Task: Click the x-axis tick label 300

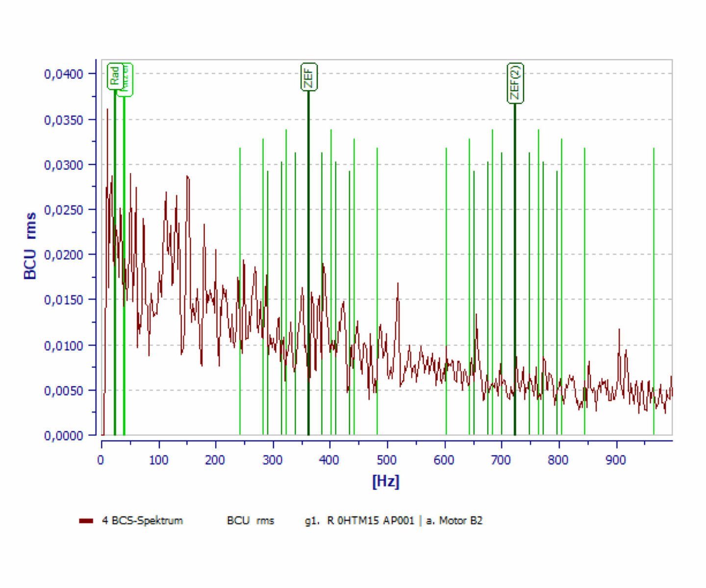Action: [273, 460]
